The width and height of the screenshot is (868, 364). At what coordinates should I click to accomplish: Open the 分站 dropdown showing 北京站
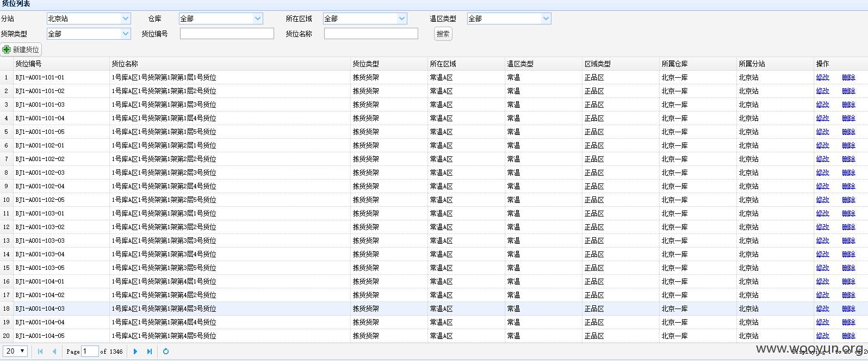coord(88,18)
